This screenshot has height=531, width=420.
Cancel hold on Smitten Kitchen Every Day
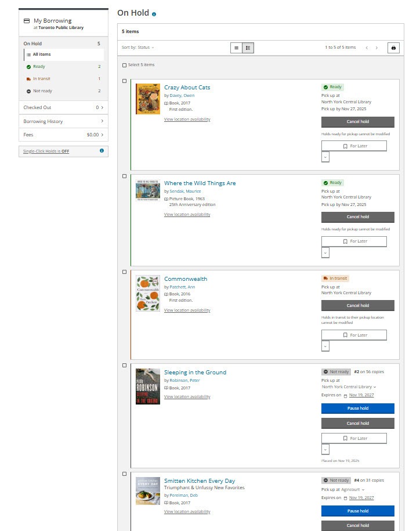tap(358, 526)
